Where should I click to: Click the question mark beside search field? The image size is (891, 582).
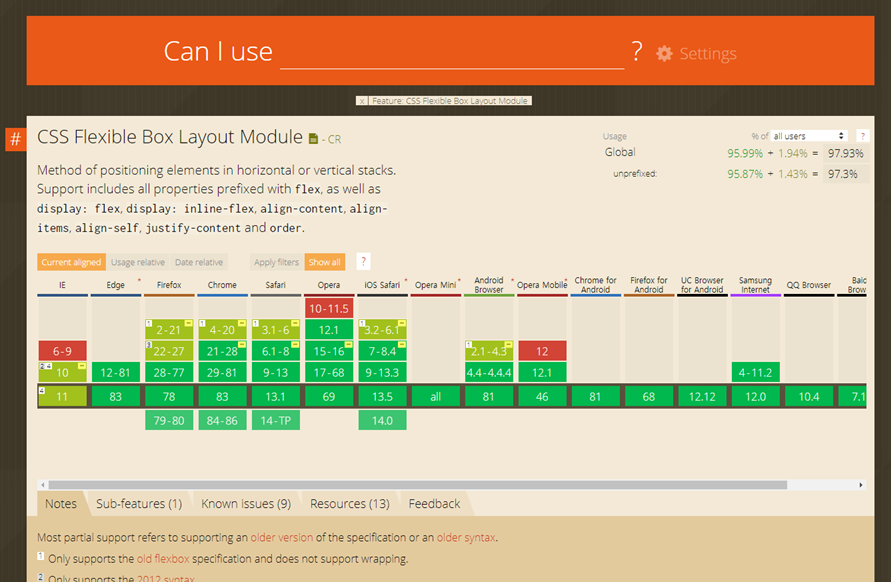click(637, 51)
